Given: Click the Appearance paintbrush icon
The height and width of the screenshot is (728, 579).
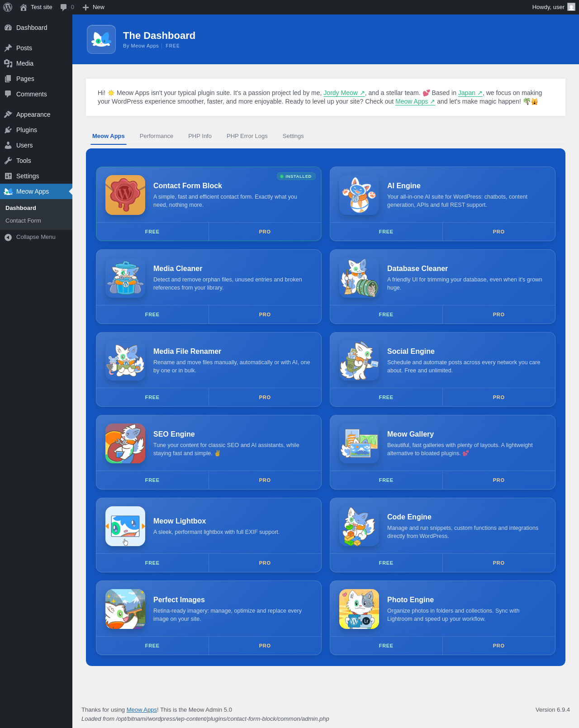Looking at the screenshot, I should point(8,114).
